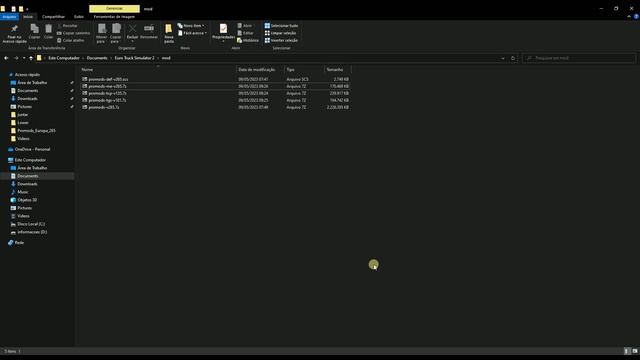Open Rede in the sidebar
This screenshot has width=640, height=360.
pyautogui.click(x=19, y=242)
